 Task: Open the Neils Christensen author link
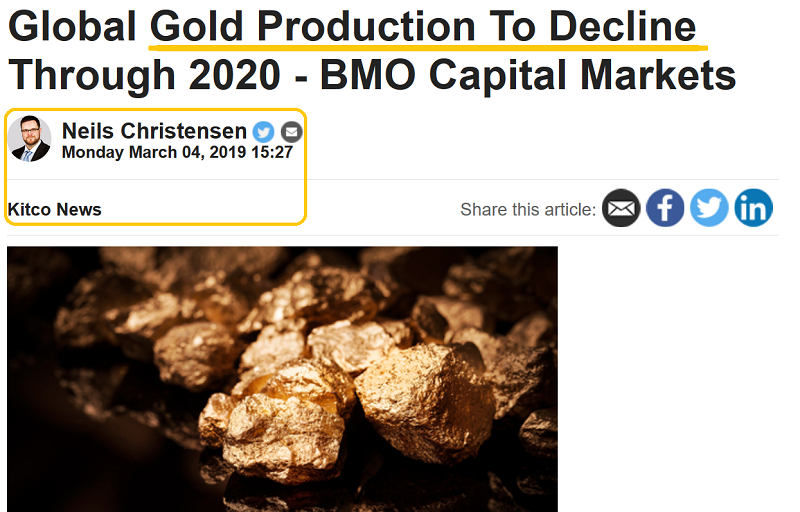pos(154,131)
